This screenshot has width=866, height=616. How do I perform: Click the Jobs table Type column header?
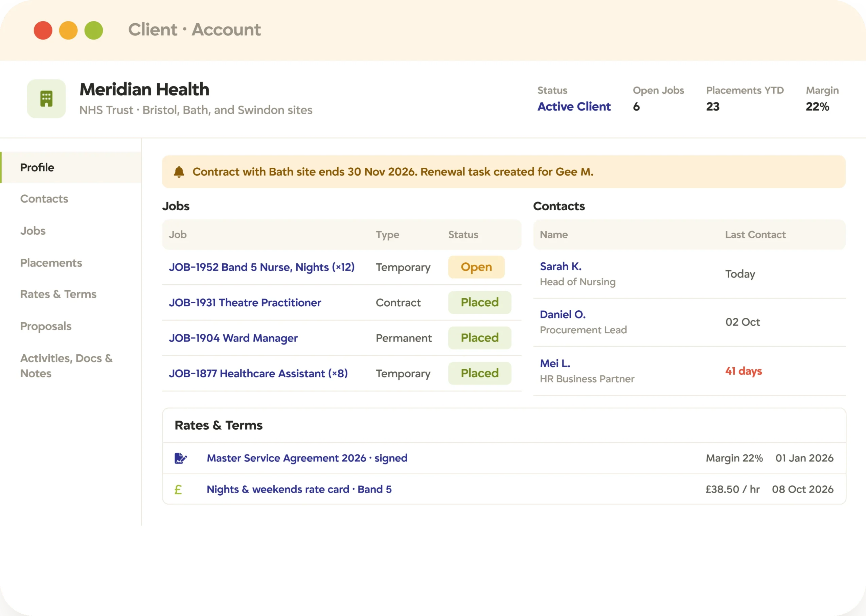coord(387,235)
